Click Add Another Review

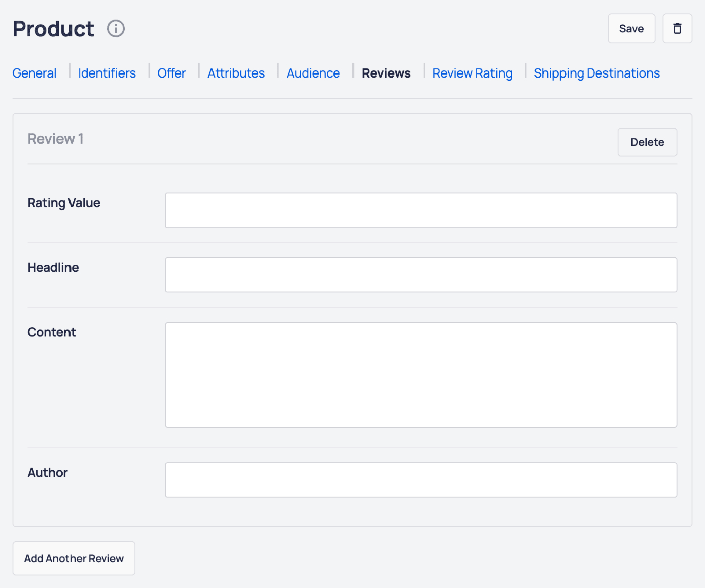(74, 558)
